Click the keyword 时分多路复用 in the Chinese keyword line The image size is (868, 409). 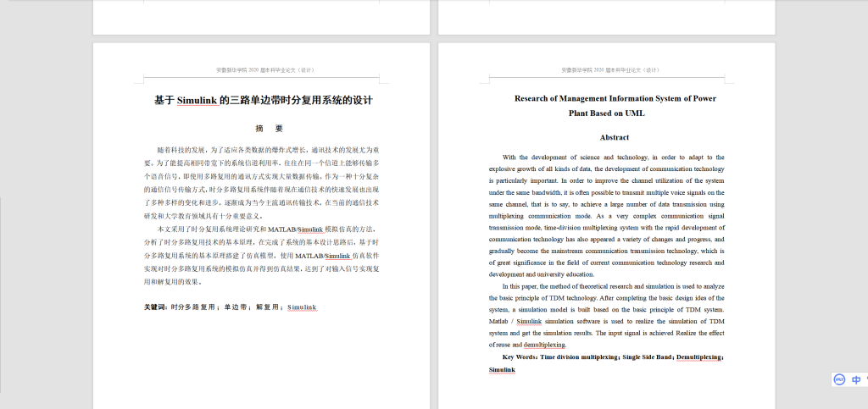click(x=192, y=307)
